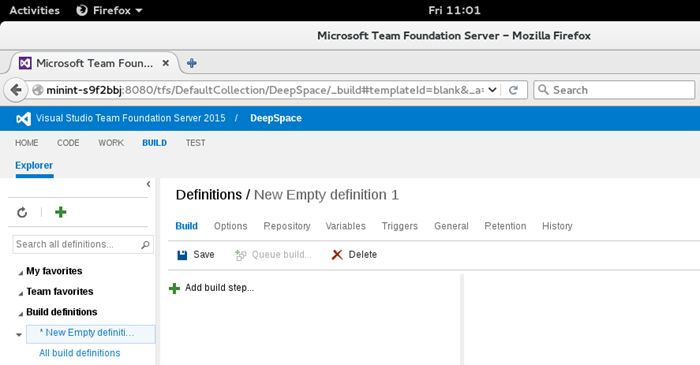Screen dimensions: 700x365
Task: Click the Firefox back arrow button
Action: 16,90
